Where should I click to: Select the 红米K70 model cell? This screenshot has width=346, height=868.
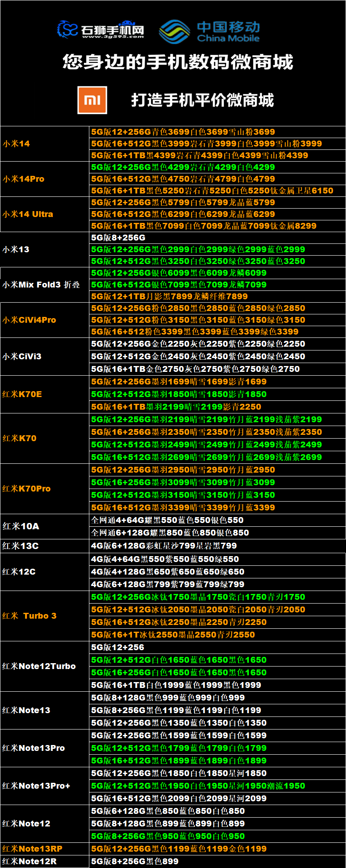(45, 438)
